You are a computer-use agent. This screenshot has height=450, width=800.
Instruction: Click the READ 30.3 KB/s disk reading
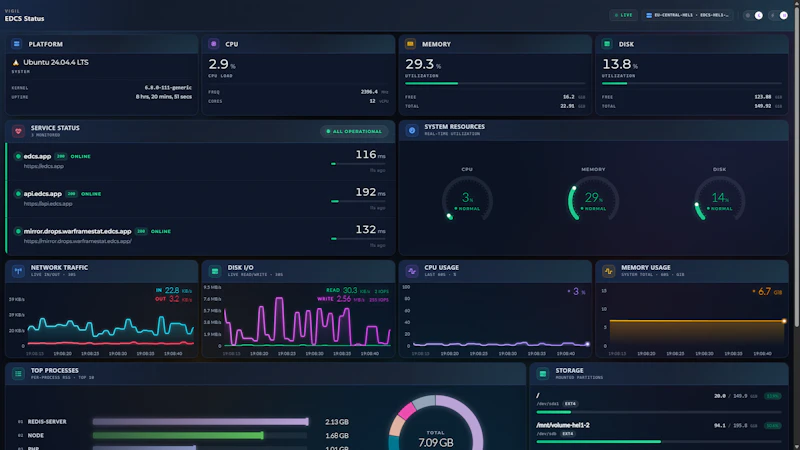(x=357, y=290)
